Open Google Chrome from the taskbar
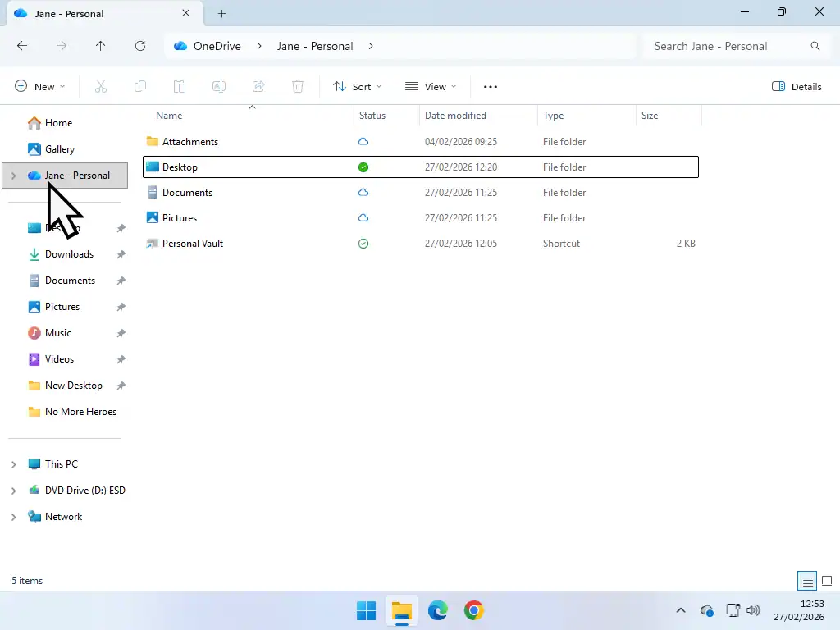Viewport: 840px width, 630px height. click(x=474, y=610)
